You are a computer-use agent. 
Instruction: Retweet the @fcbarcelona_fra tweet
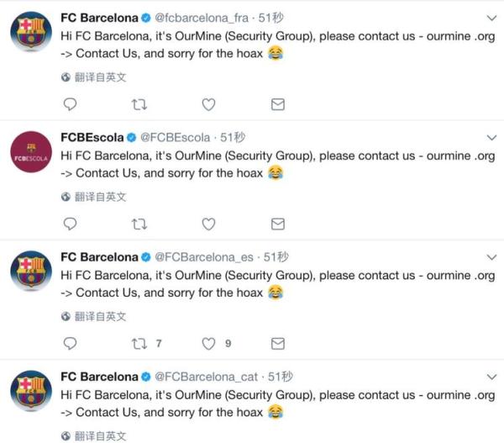(x=140, y=104)
